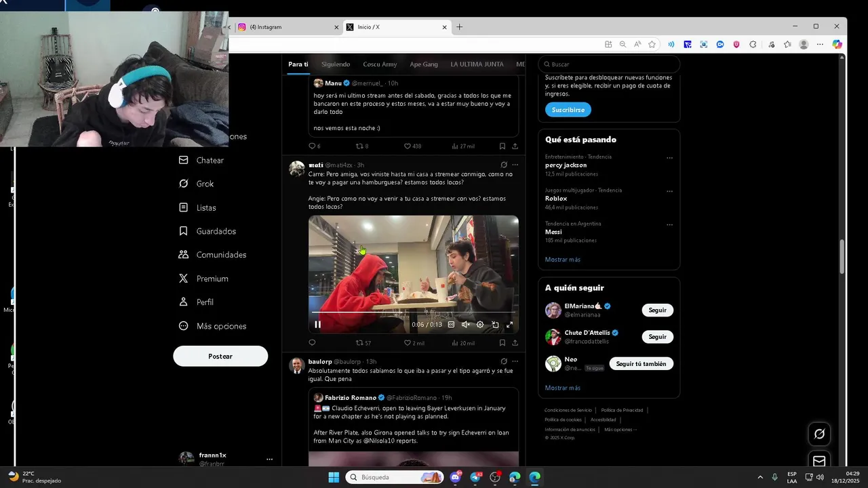868x488 pixels.
Task: Bookmark Manu's stream announcement post
Action: 502,146
